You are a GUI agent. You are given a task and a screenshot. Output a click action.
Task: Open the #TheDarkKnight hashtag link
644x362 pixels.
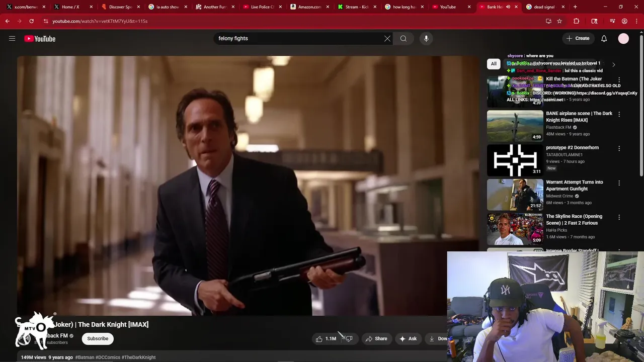(x=138, y=357)
